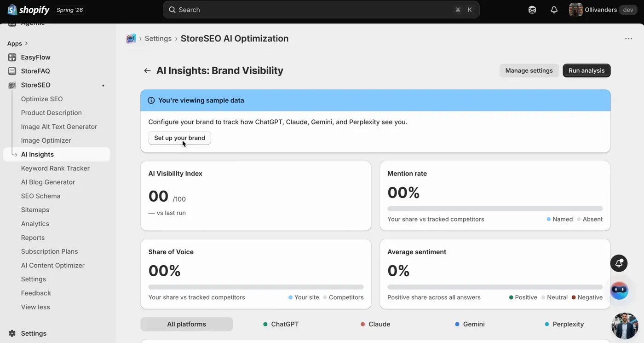Open AI Blog Generator
Viewport: 644px width, 343px height.
pos(48,182)
